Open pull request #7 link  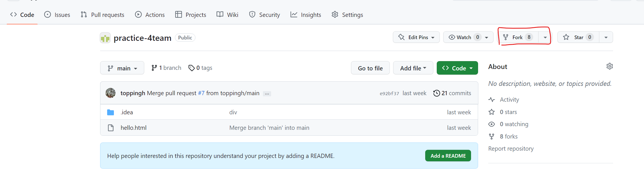click(201, 93)
